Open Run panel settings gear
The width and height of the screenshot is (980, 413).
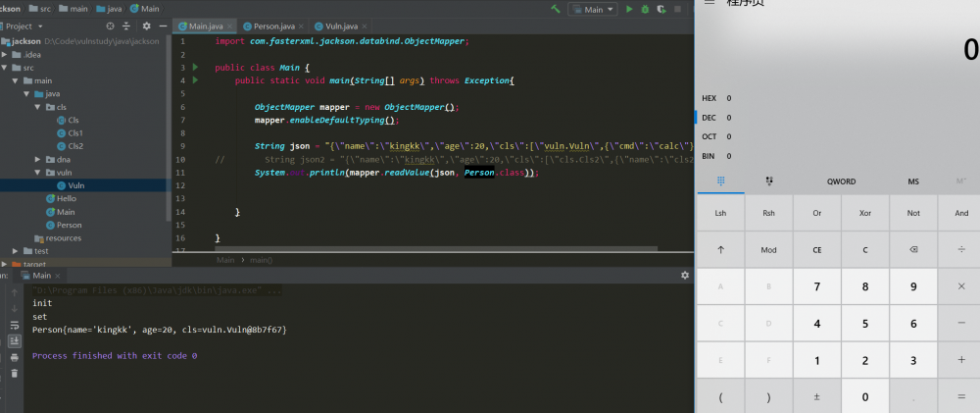684,275
